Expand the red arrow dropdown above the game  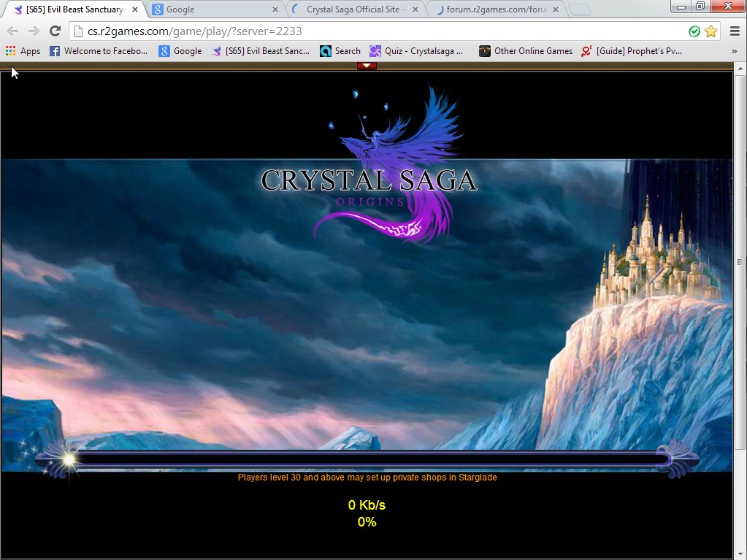click(367, 66)
